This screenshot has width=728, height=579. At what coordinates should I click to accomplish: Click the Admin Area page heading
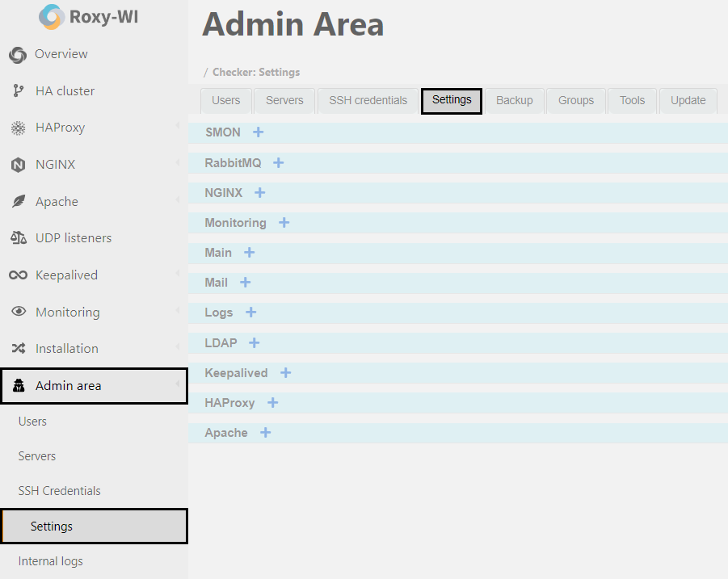click(293, 24)
